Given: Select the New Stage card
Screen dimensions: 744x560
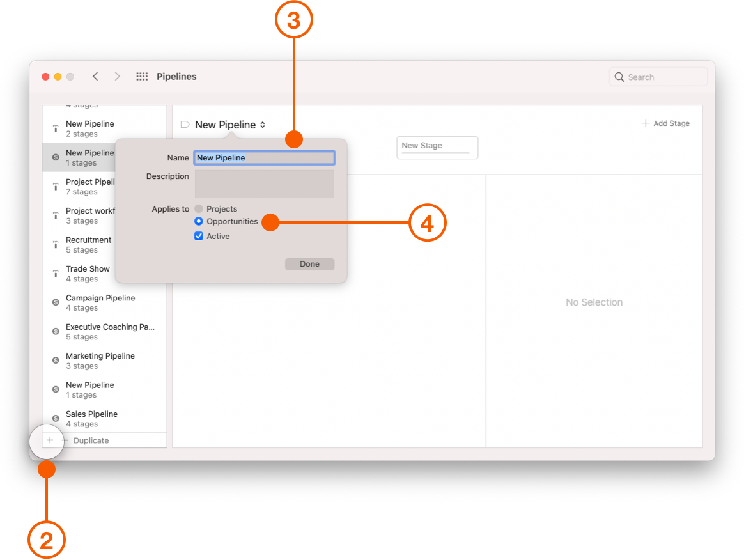Looking at the screenshot, I should coord(437,148).
